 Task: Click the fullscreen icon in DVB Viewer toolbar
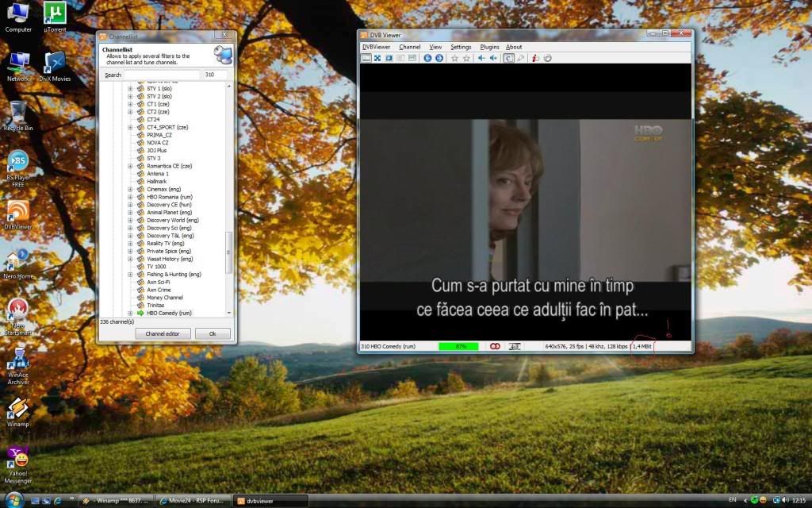coord(377,58)
